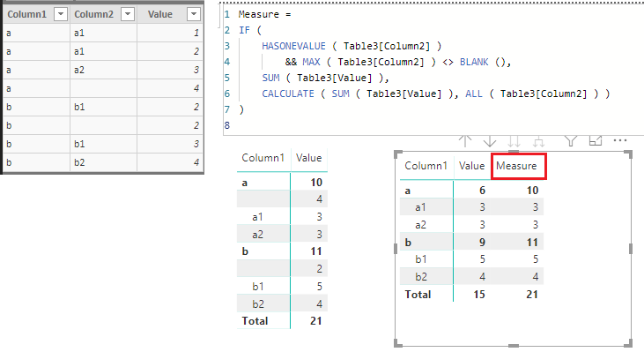Viewport: 644px width, 352px height.
Task: Click the a2 cell in the data table
Action: pyautogui.click(x=103, y=70)
